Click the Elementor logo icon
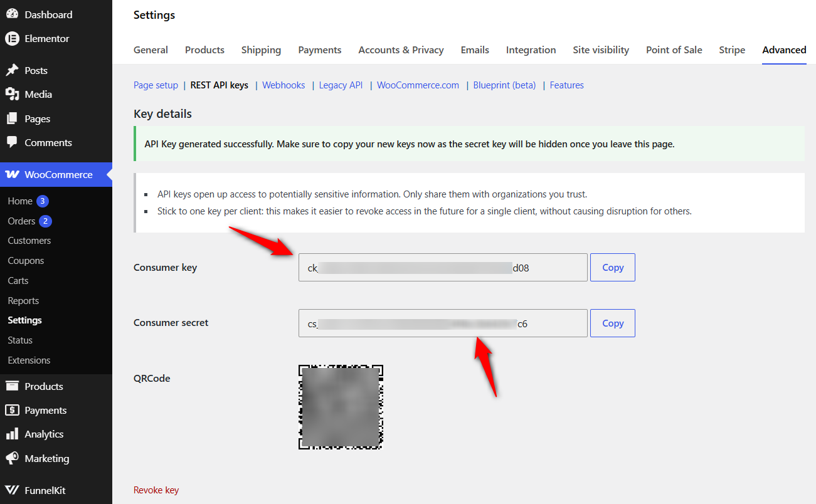This screenshot has height=504, width=816. tap(12, 38)
